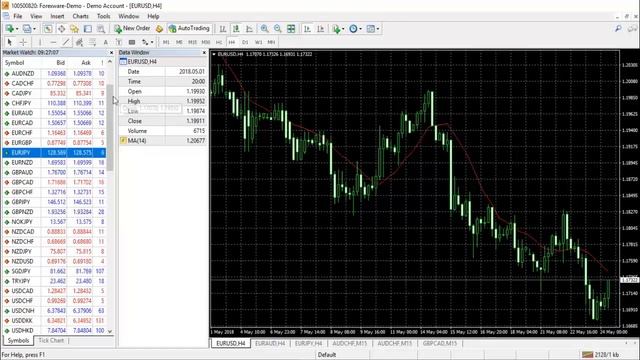Select the Cursor pointer tool
Image resolution: width=640 pixels, height=360 pixels.
click(9, 42)
